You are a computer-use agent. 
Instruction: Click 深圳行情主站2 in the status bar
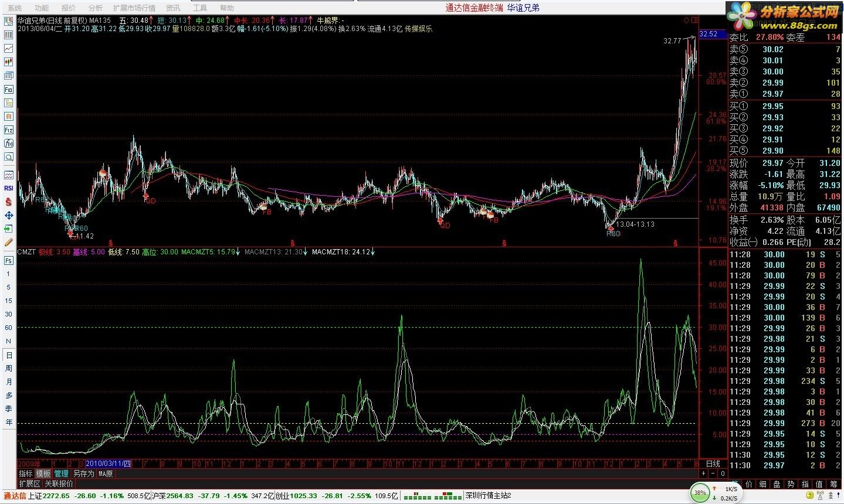488,496
